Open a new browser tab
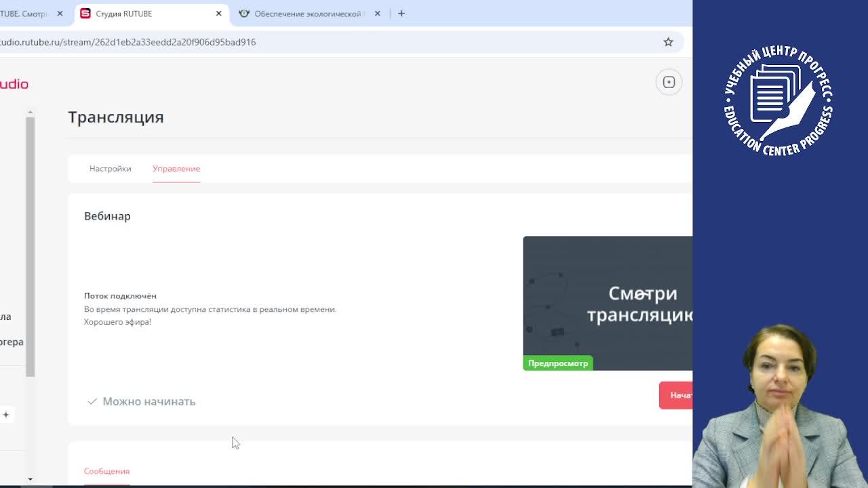Screen dimensions: 868x488 [x=401, y=14]
